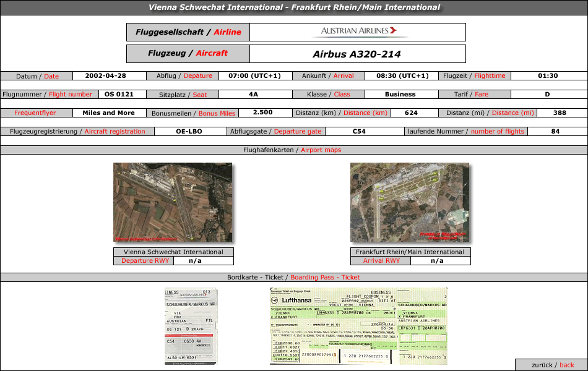Screen dimensions: 588x371
Task: Select the Business class value
Action: point(400,94)
